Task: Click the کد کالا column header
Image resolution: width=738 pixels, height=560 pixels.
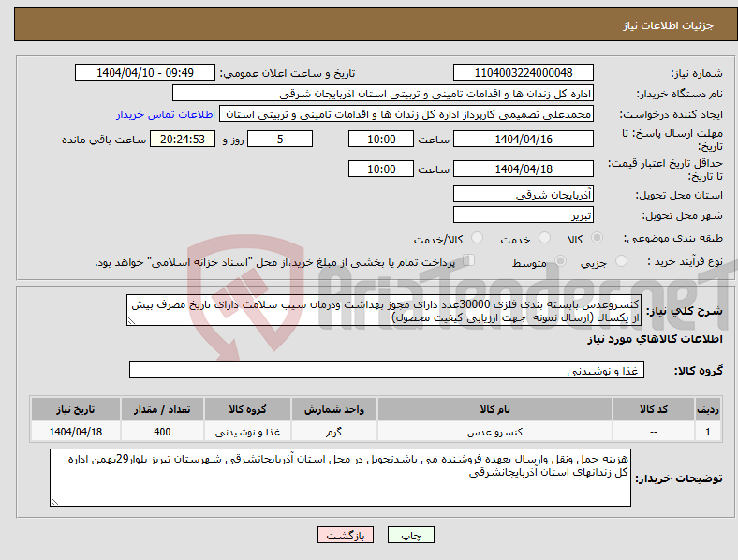Action: 654,409
